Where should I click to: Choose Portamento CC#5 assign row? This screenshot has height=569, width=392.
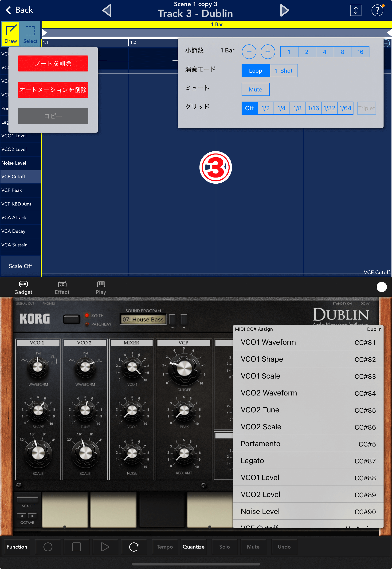tap(308, 444)
